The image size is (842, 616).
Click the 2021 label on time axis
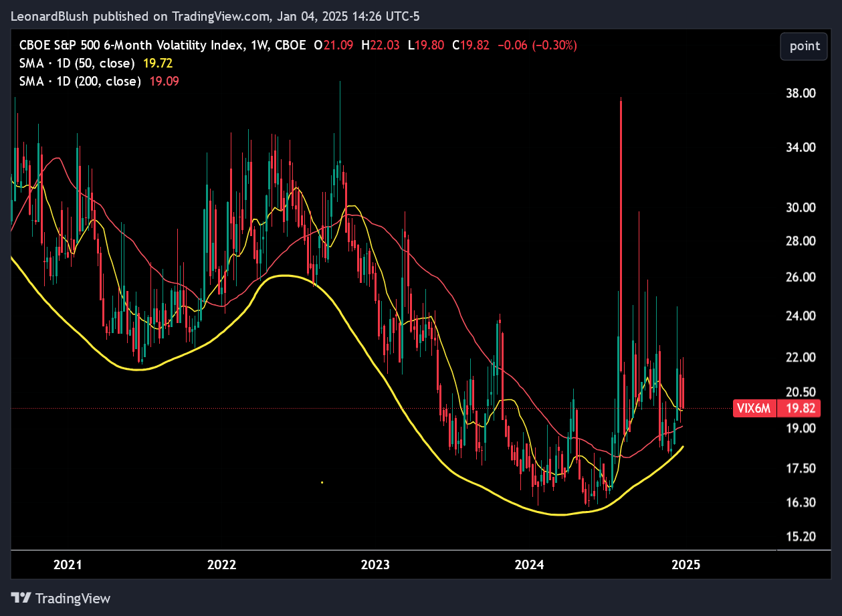click(68, 564)
